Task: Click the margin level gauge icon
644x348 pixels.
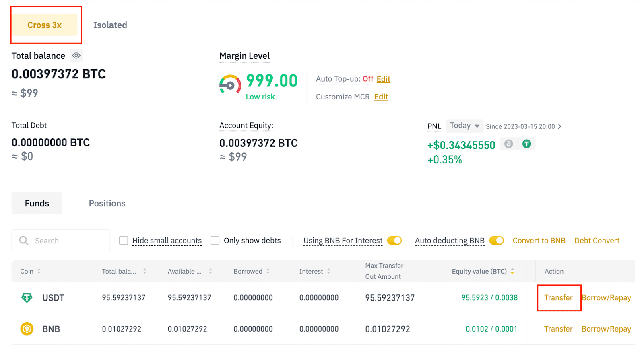Action: [x=230, y=84]
